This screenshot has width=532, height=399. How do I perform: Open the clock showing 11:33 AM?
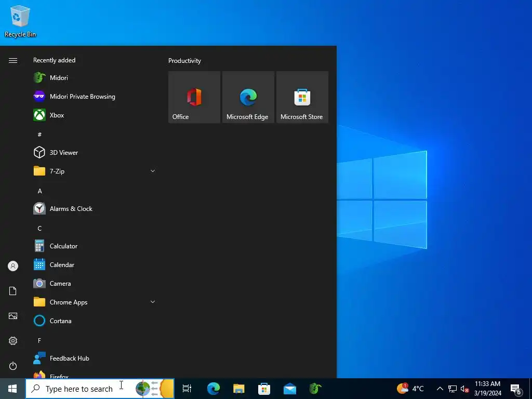tap(487, 389)
